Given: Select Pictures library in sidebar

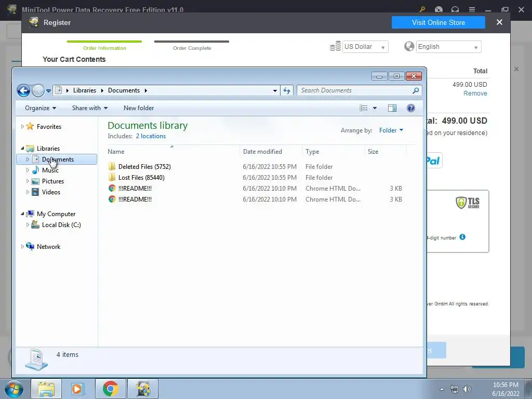Looking at the screenshot, I should click(52, 181).
